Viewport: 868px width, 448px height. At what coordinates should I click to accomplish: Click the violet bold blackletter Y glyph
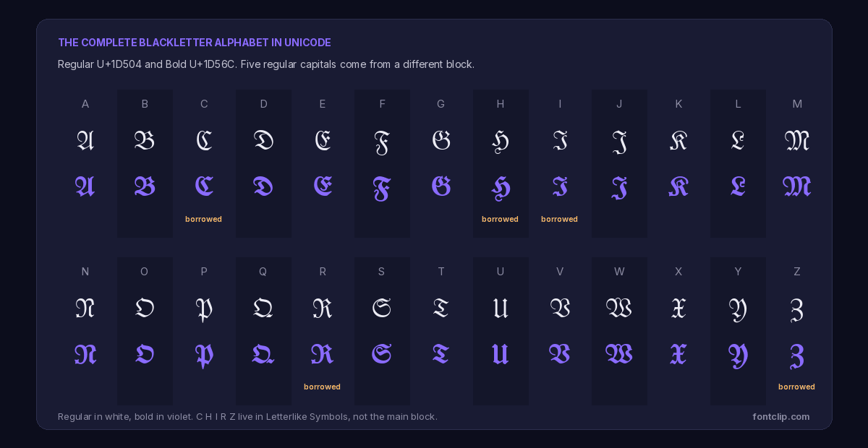pos(738,356)
